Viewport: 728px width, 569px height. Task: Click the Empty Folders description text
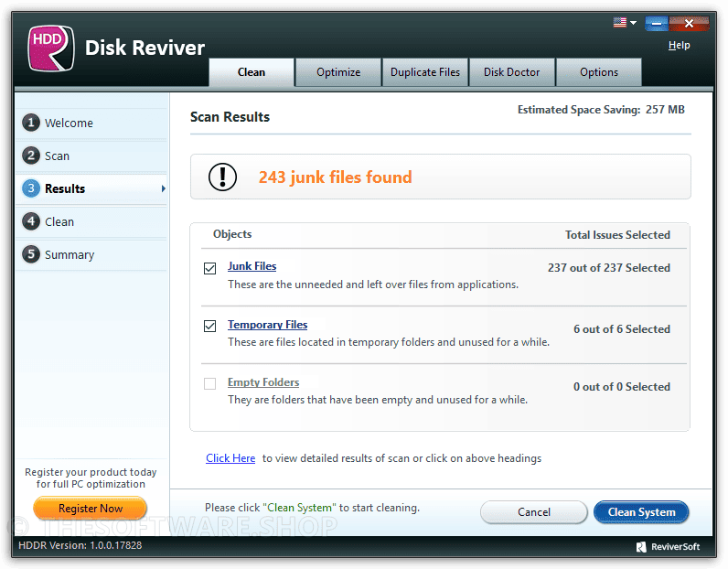coord(378,400)
